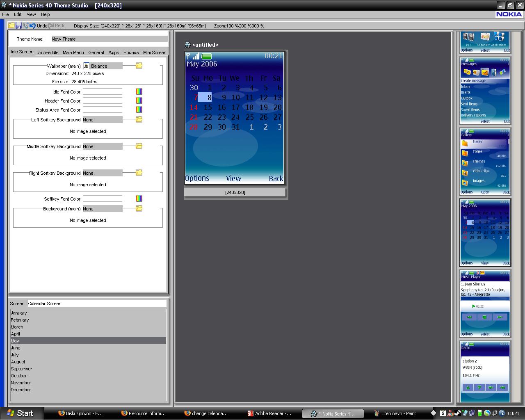Open the Help menu
The image size is (525, 420).
pos(45,14)
